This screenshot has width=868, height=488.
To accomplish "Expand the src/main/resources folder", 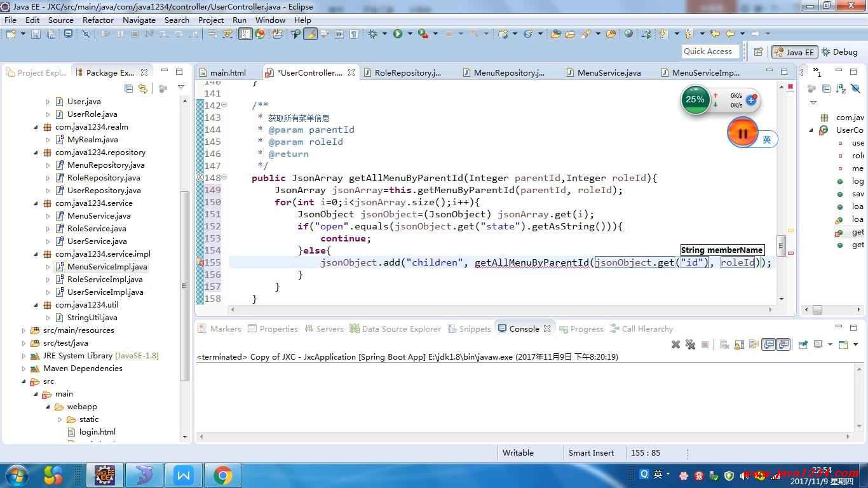I will click(24, 330).
